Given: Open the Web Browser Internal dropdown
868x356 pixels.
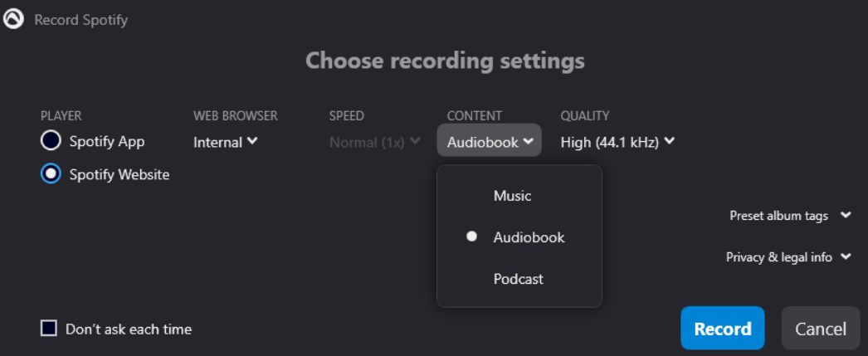Looking at the screenshot, I should click(x=226, y=142).
